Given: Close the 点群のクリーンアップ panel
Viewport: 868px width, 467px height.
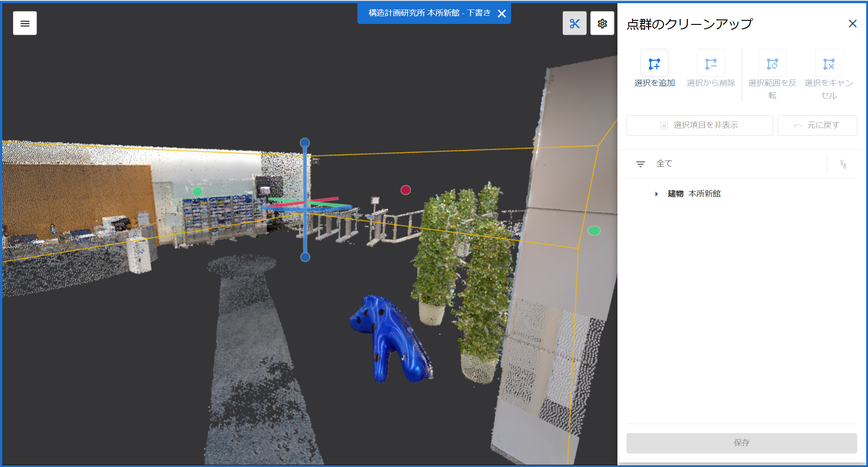Looking at the screenshot, I should [853, 24].
